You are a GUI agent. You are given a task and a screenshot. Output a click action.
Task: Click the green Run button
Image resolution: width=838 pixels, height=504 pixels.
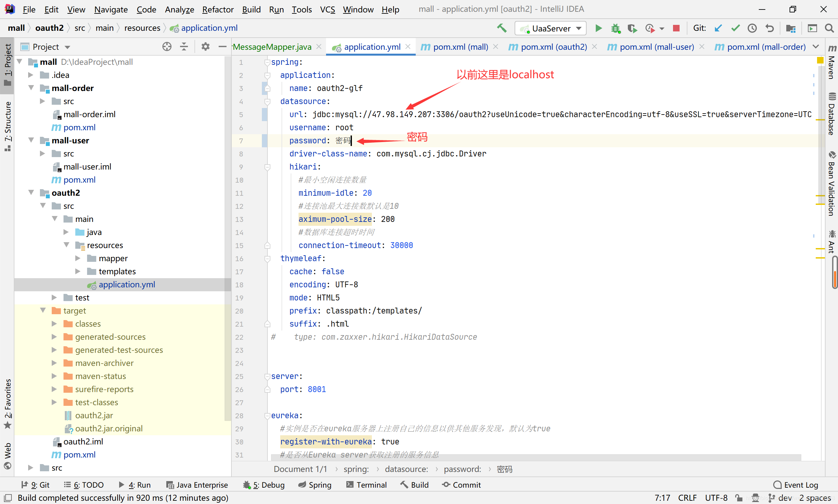(598, 28)
